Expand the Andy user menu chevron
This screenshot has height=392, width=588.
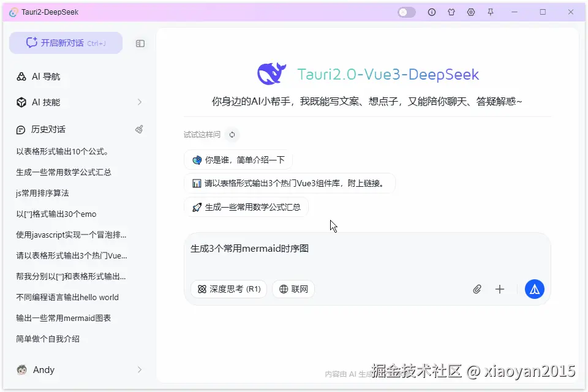pos(140,369)
